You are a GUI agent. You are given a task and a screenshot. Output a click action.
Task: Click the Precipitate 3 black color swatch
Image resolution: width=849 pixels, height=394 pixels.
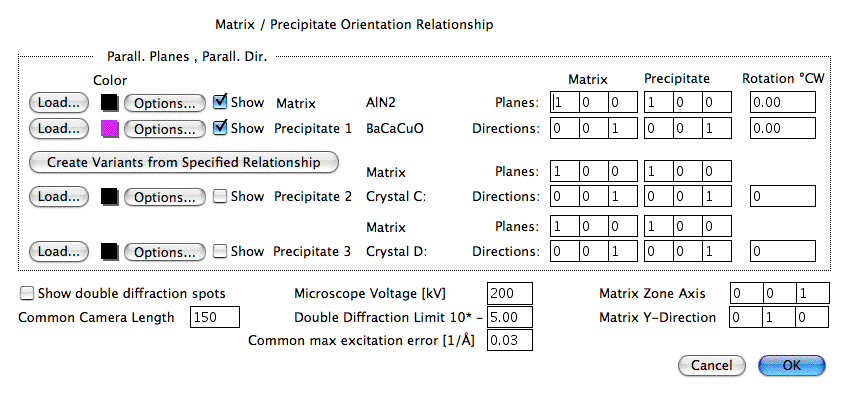[x=109, y=252]
